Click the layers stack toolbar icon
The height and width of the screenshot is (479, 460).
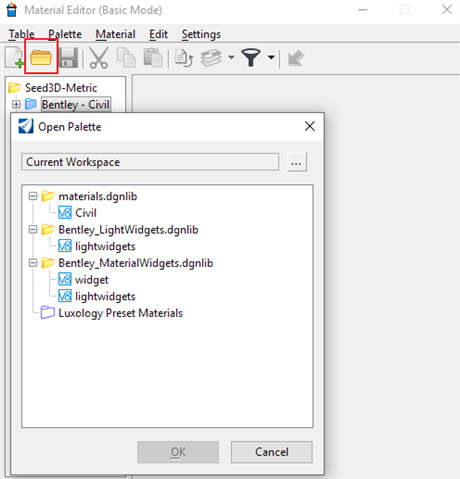211,58
